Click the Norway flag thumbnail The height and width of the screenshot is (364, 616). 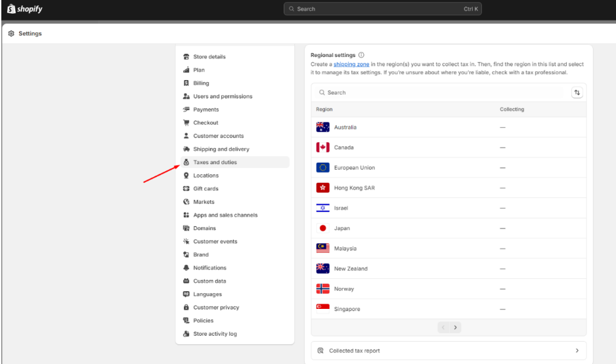(323, 289)
